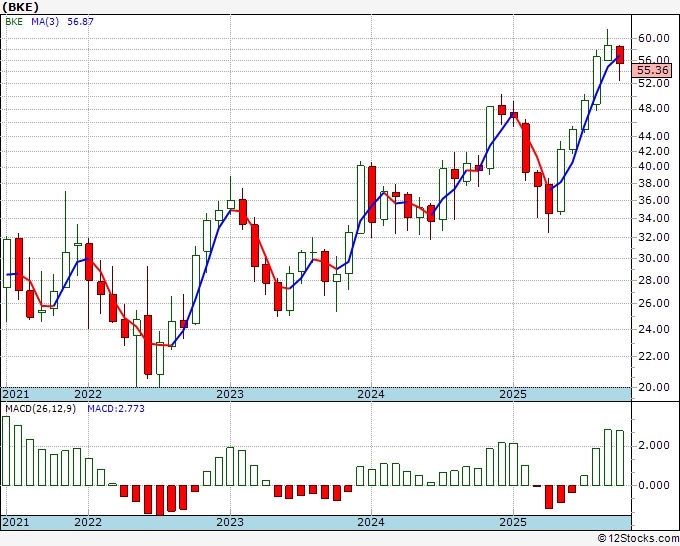The image size is (680, 546).
Task: Click the 44.00 price axis label
Action: (654, 136)
